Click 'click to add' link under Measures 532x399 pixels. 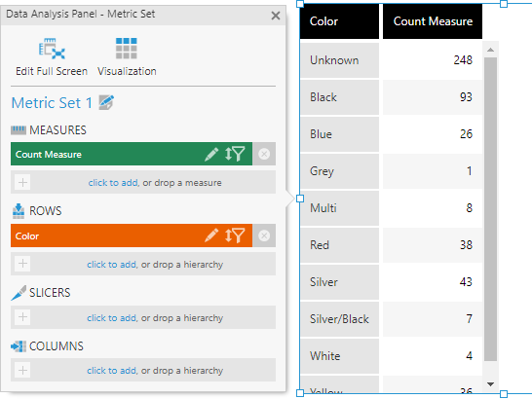[113, 183]
